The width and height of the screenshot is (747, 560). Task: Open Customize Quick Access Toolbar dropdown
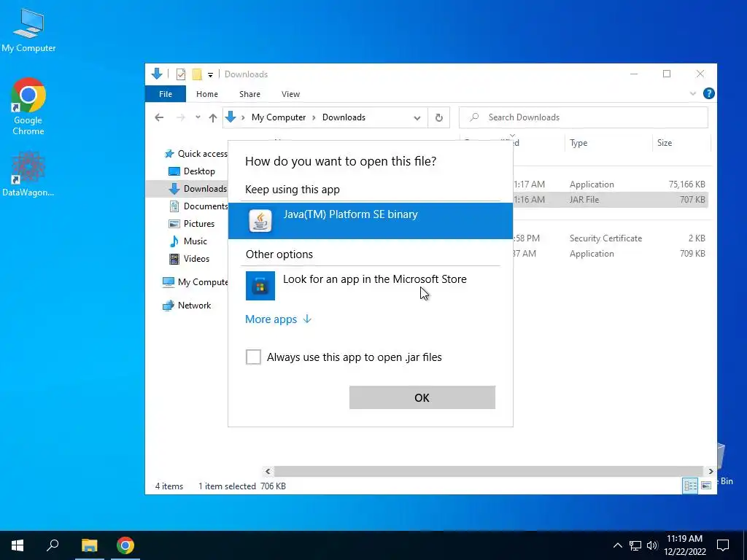point(210,75)
